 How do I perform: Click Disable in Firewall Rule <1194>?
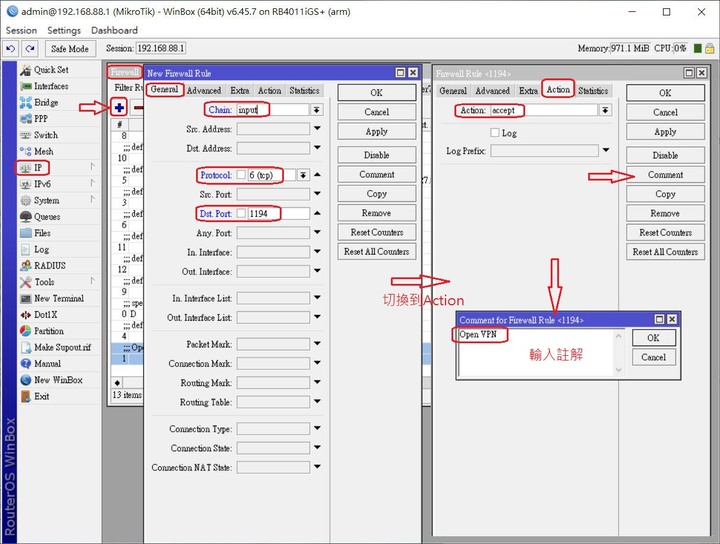[x=665, y=155]
